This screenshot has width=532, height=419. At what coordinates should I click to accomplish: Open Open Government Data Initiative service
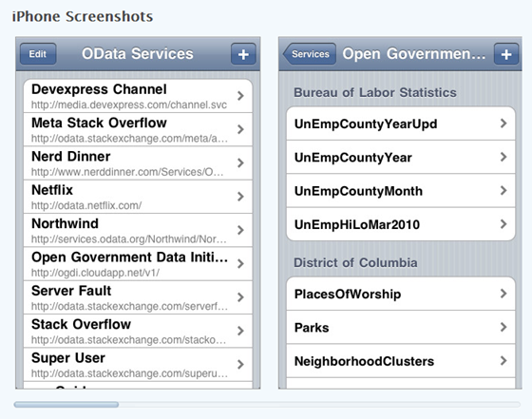click(138, 264)
